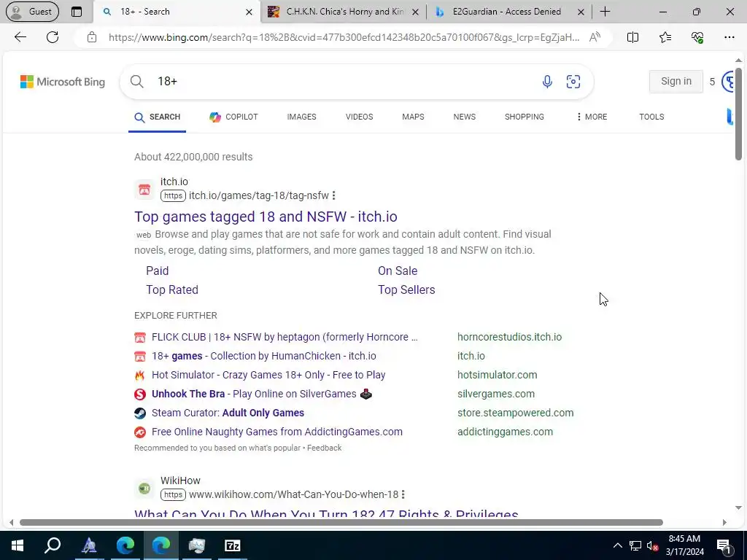
Task: Click store.steampowered.com domain text
Action: click(516, 413)
